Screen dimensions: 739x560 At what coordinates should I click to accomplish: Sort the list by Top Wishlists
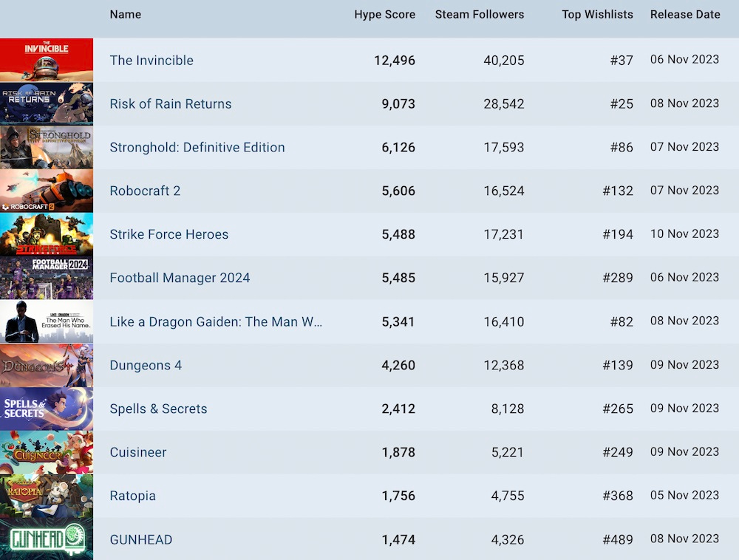click(x=597, y=14)
